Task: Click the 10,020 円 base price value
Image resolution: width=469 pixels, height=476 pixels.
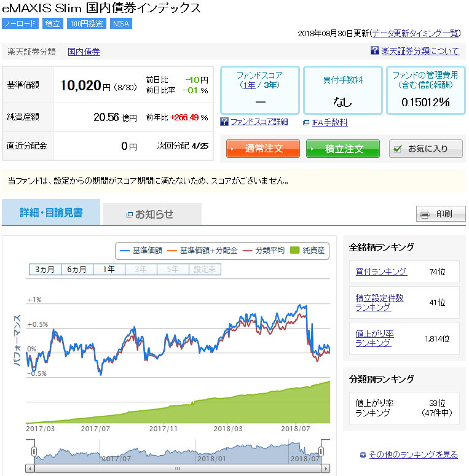Action: [85, 85]
